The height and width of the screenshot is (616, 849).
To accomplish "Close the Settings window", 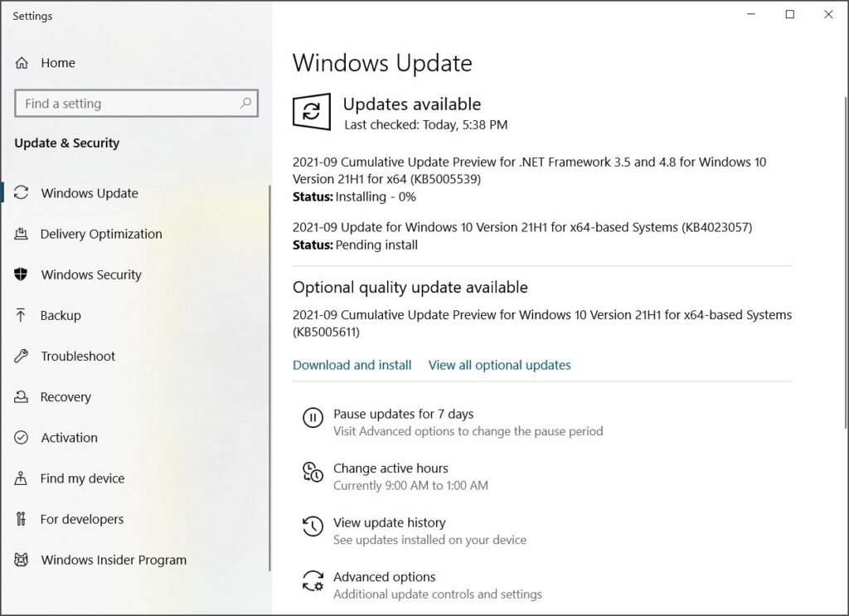I will tap(828, 14).
